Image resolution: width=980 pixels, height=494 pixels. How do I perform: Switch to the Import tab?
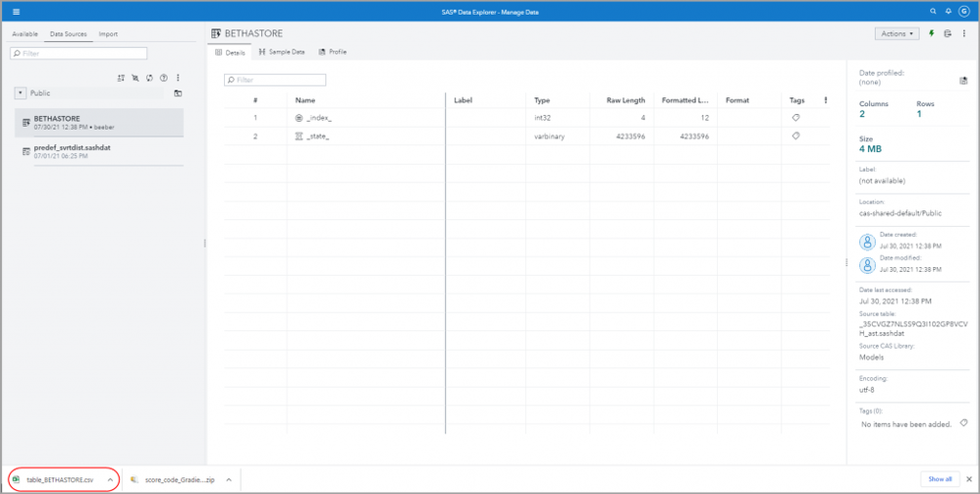[x=108, y=33]
